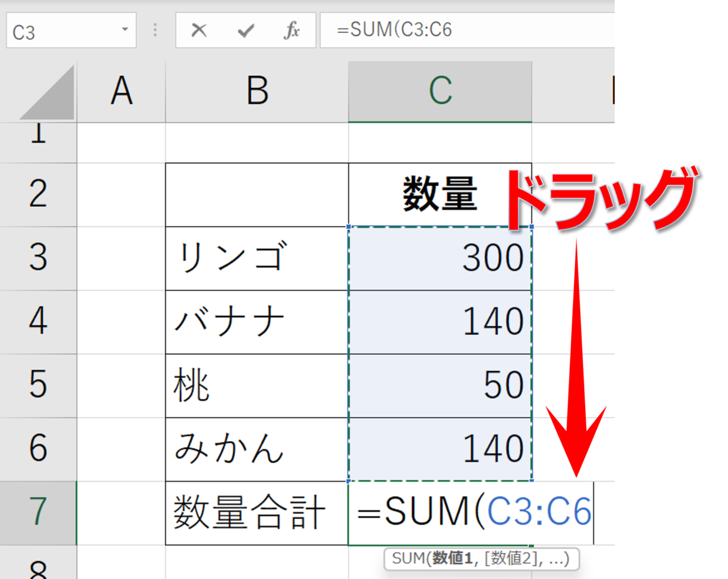Image resolution: width=728 pixels, height=579 pixels.
Task: Click 数値1 argument in formula tooltip
Action: pos(453,558)
